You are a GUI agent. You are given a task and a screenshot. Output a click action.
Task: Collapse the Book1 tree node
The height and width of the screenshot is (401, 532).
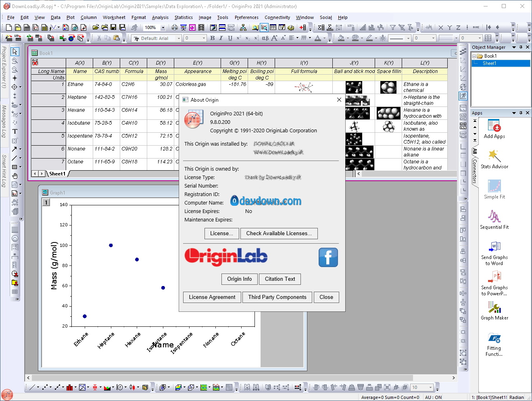[474, 56]
